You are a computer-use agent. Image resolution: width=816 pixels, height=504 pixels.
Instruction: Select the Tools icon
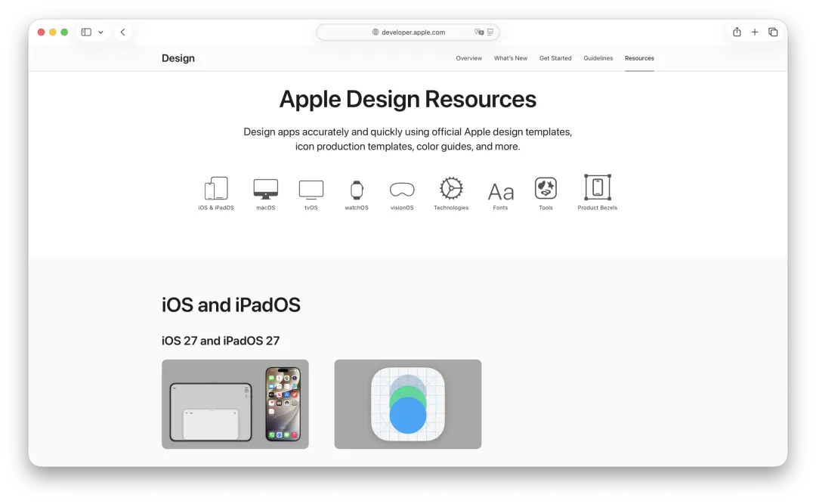point(546,188)
